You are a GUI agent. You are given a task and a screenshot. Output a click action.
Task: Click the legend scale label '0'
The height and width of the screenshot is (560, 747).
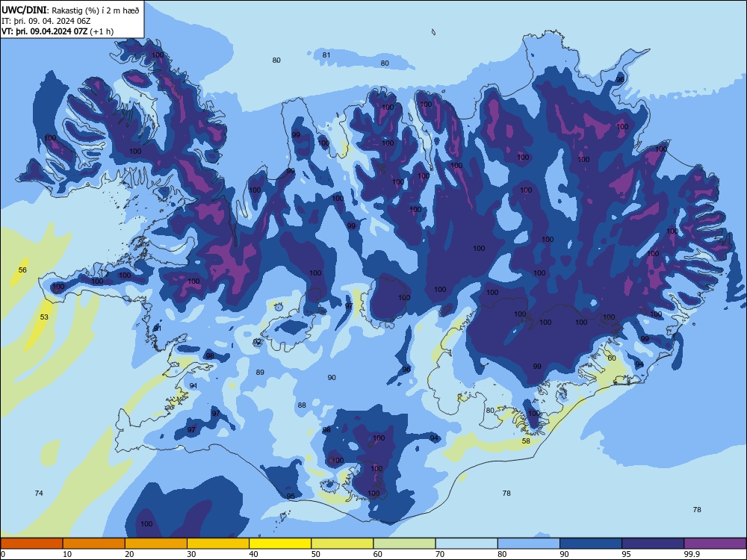coord(3,554)
